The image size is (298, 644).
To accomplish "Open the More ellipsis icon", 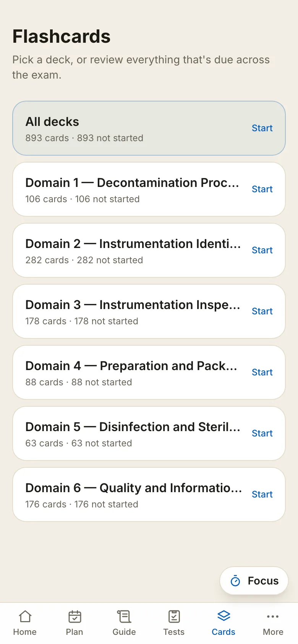I will pyautogui.click(x=273, y=616).
